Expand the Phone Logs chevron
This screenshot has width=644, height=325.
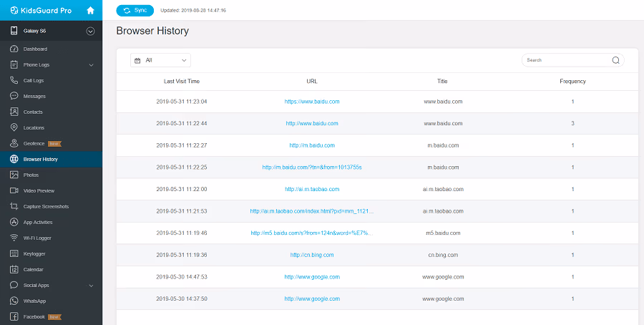point(91,65)
